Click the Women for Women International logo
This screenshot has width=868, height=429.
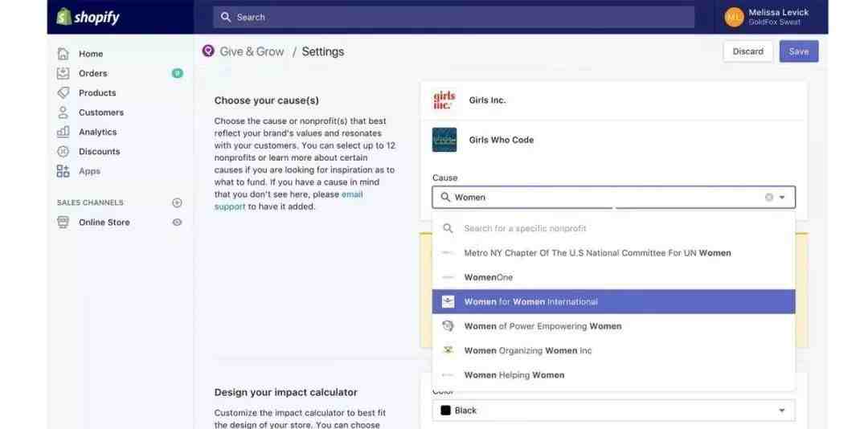448,302
